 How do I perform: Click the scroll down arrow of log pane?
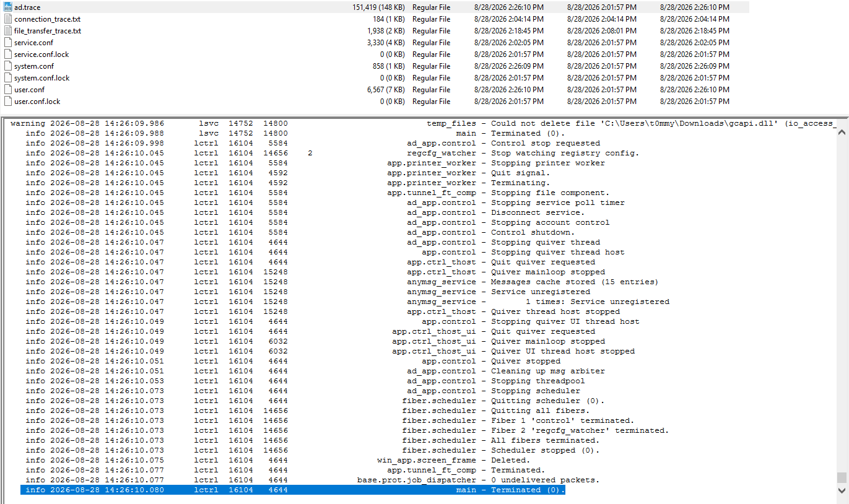(842, 490)
